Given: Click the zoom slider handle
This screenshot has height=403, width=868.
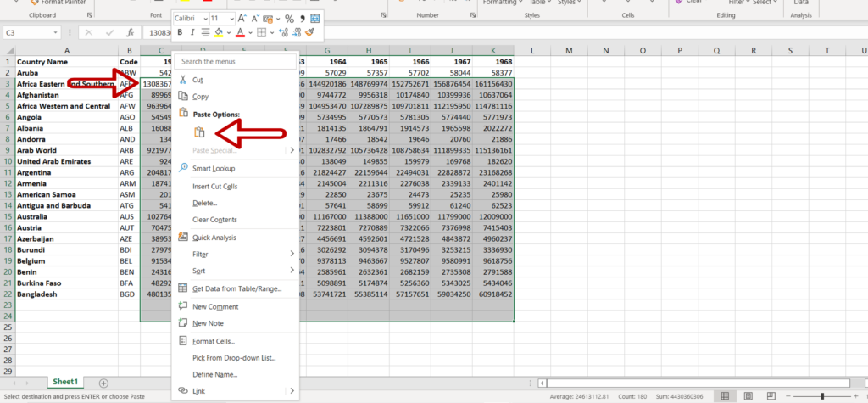Looking at the screenshot, I should (x=822, y=396).
